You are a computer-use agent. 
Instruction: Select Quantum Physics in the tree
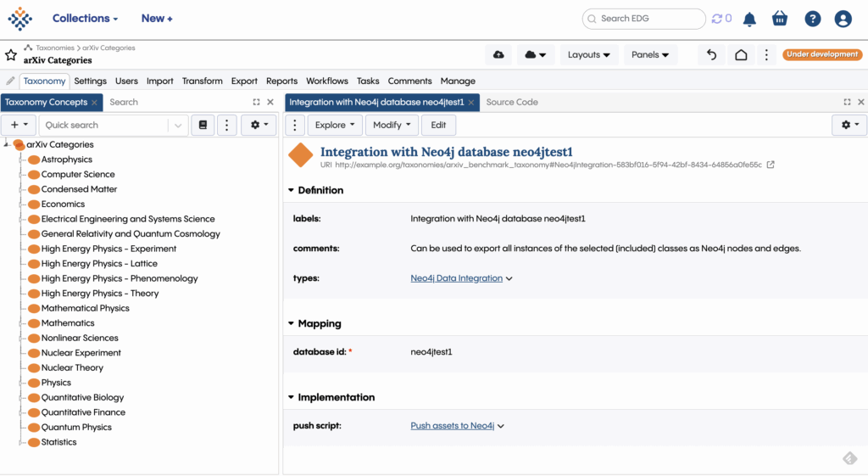75,428
